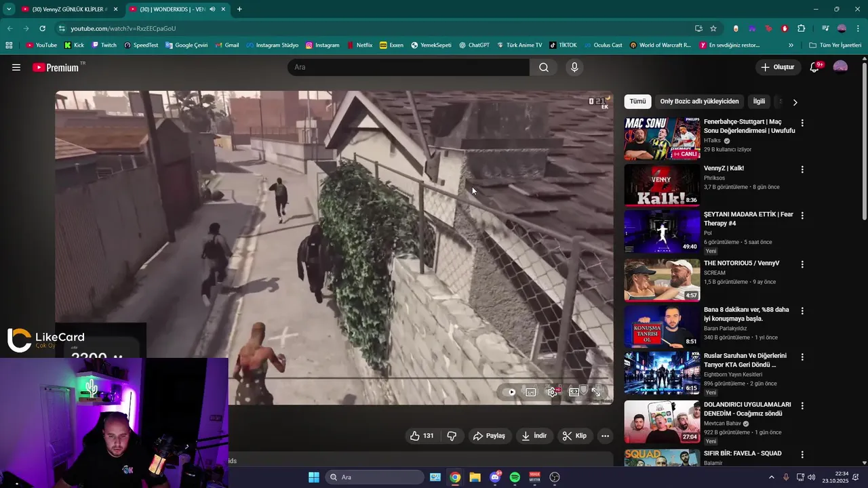Like the video with 131 likes
868x488 pixels.
pos(422,436)
